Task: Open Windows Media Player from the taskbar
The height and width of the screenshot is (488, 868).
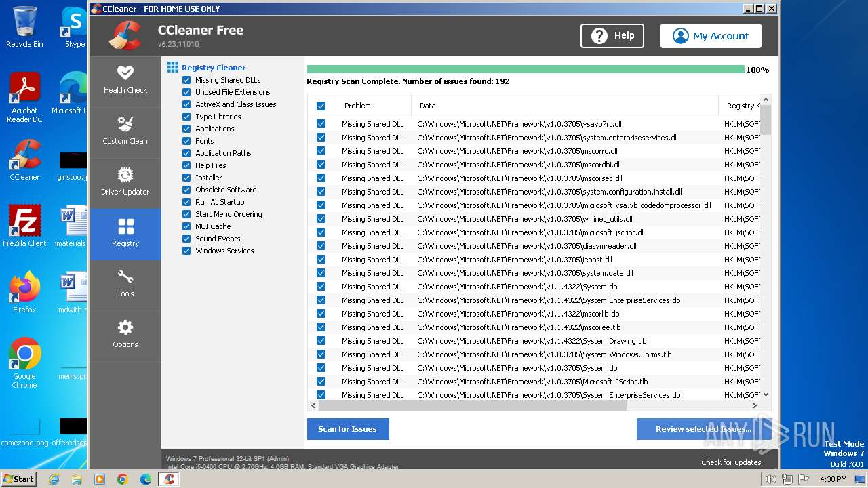Action: [x=100, y=479]
